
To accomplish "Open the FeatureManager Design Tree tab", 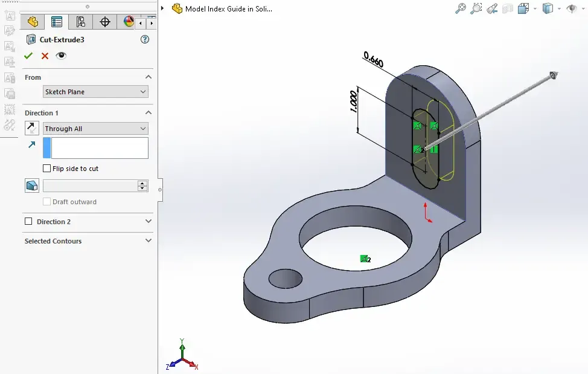I will (x=33, y=22).
